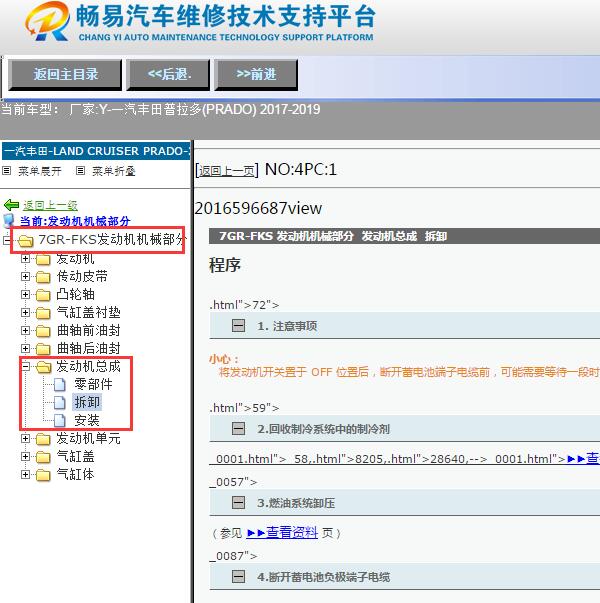Select the 7GR-FKS发动机机械部分 tree item

pos(112,239)
